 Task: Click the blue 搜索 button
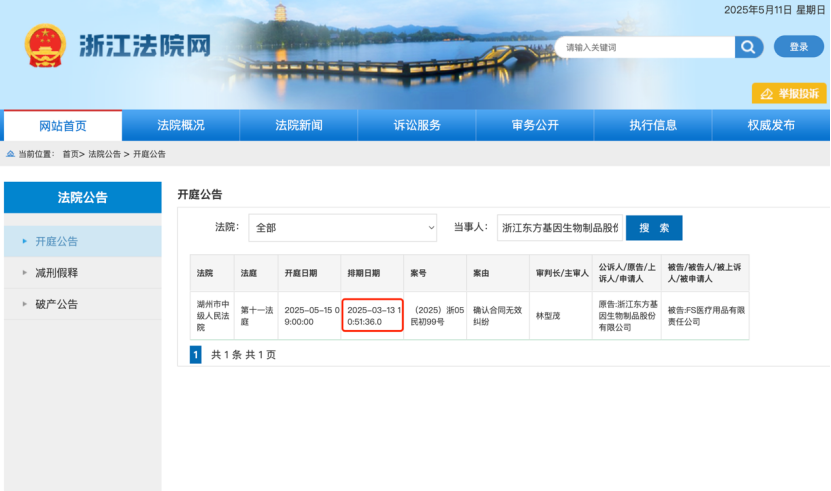coord(654,228)
